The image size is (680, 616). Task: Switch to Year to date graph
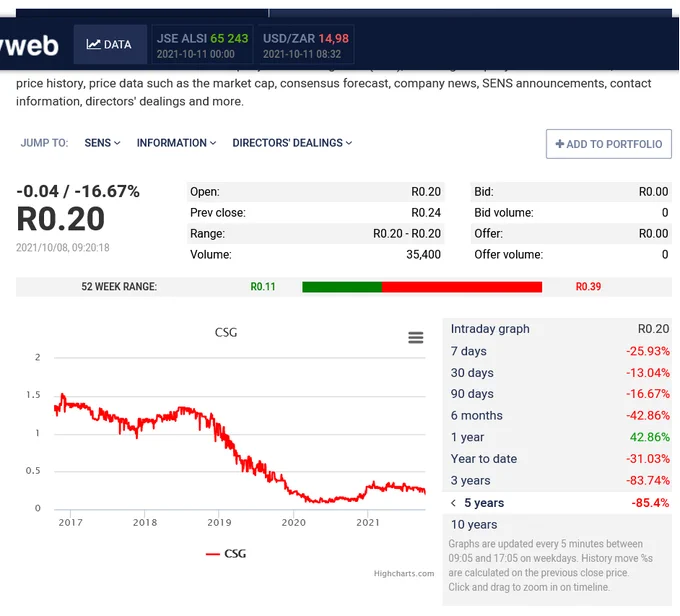[557, 459]
